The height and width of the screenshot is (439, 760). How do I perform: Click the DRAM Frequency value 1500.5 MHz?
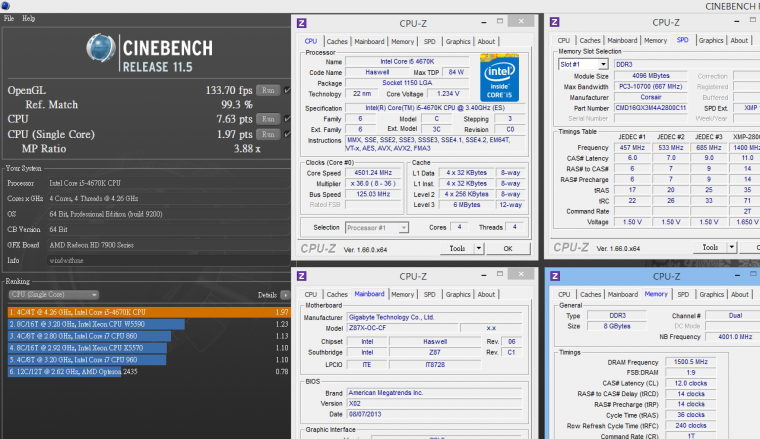(x=690, y=362)
